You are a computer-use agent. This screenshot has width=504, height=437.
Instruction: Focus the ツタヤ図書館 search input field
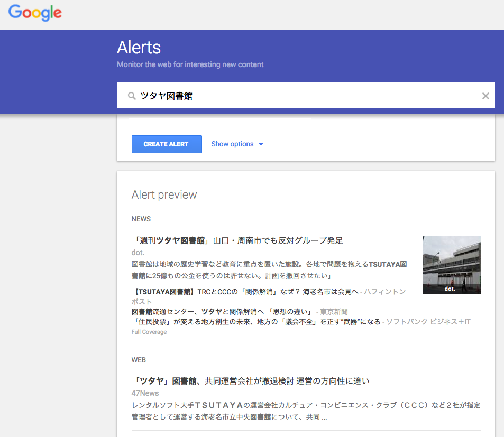(x=305, y=95)
